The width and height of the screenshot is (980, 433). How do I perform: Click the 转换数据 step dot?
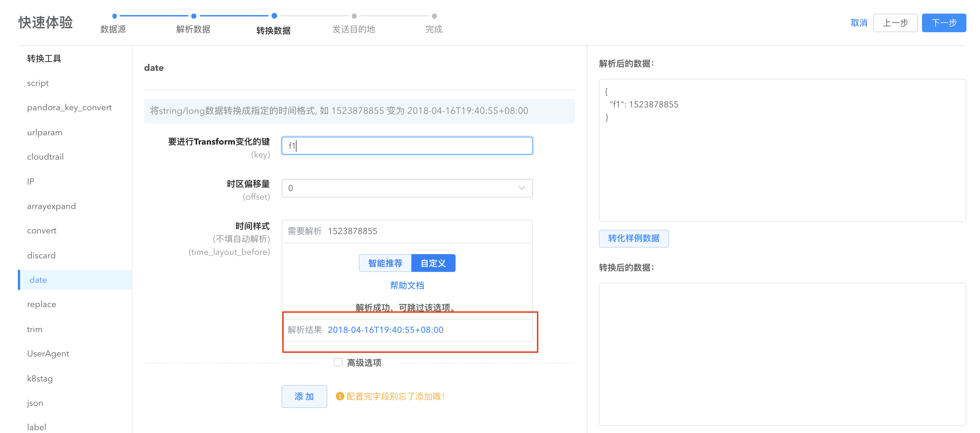[x=274, y=16]
